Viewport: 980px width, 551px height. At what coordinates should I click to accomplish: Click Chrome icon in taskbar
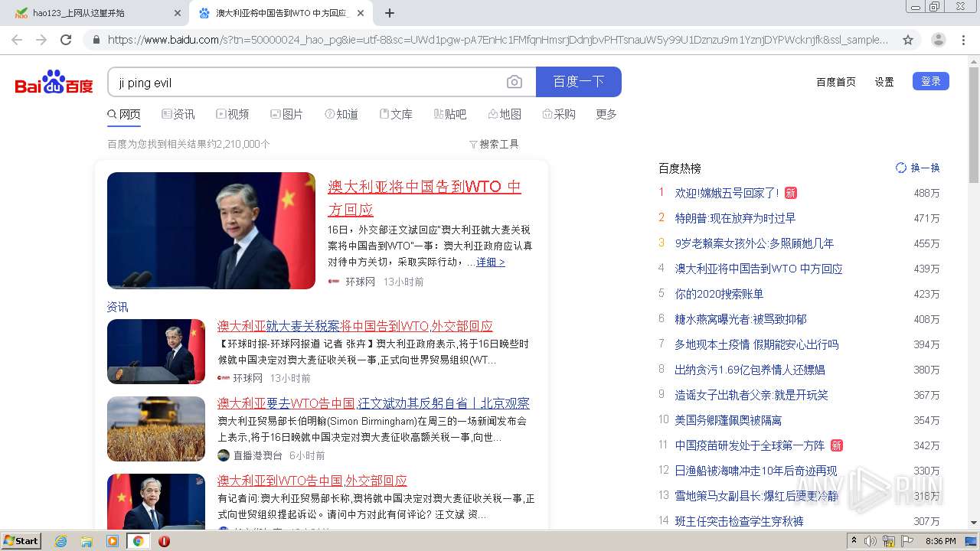click(138, 541)
